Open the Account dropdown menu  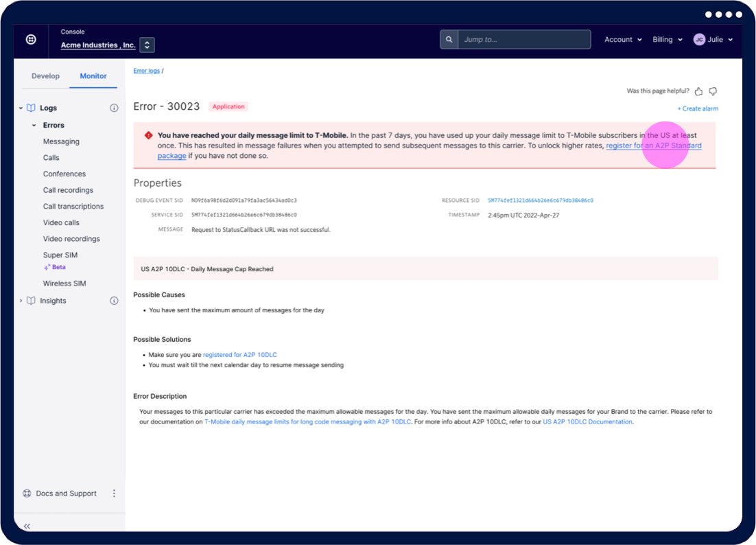(623, 40)
